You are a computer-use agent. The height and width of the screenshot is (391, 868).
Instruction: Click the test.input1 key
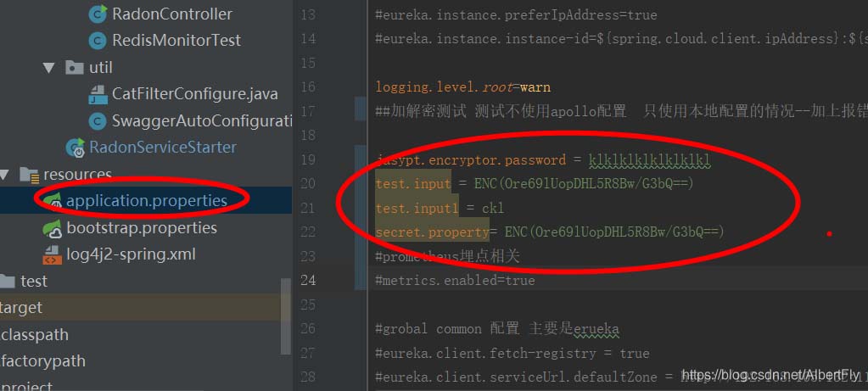[417, 208]
